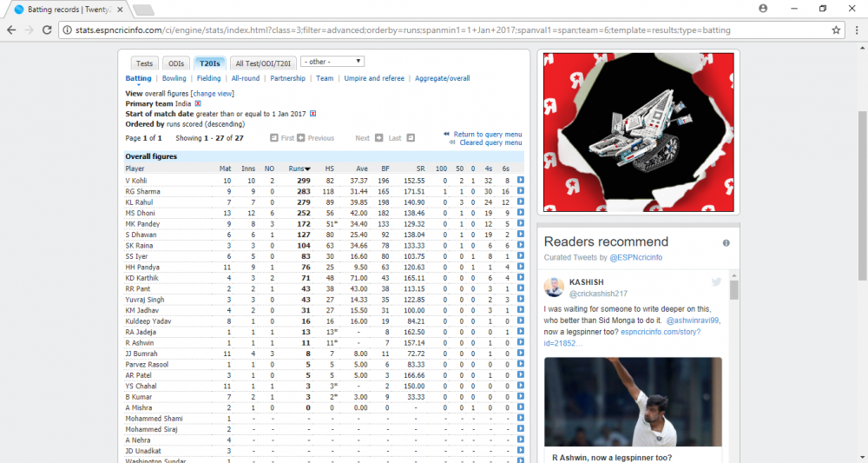
Task: Open the All Test/ODI/T20I tab
Action: 263,63
